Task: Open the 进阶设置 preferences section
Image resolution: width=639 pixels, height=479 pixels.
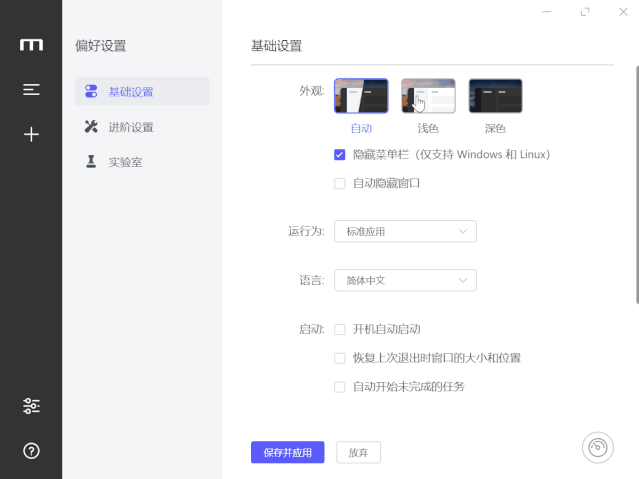Action: coord(142,127)
